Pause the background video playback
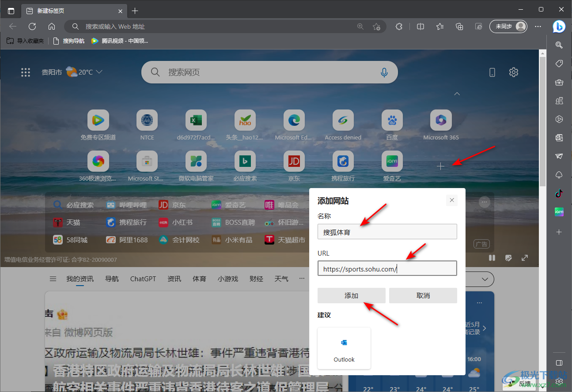The image size is (572, 392). pos(492,258)
